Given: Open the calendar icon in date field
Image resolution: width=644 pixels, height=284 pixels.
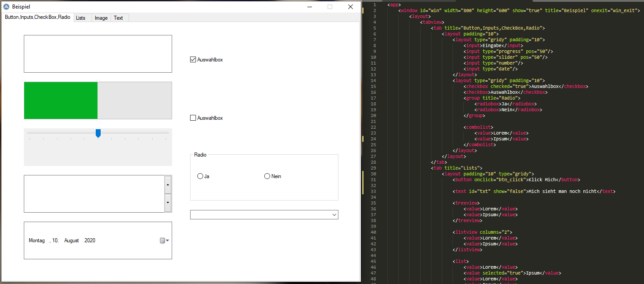Looking at the screenshot, I should click(x=163, y=240).
